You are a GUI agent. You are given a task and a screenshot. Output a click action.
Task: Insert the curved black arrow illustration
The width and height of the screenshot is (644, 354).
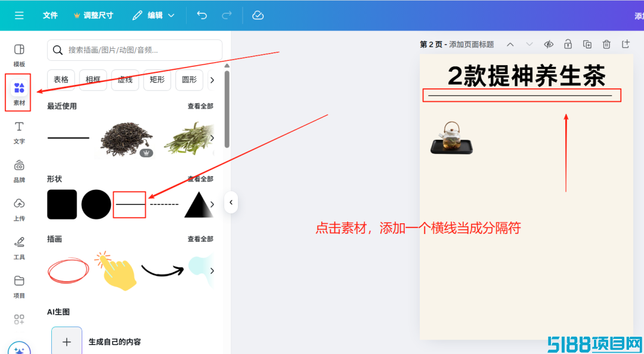point(163,270)
